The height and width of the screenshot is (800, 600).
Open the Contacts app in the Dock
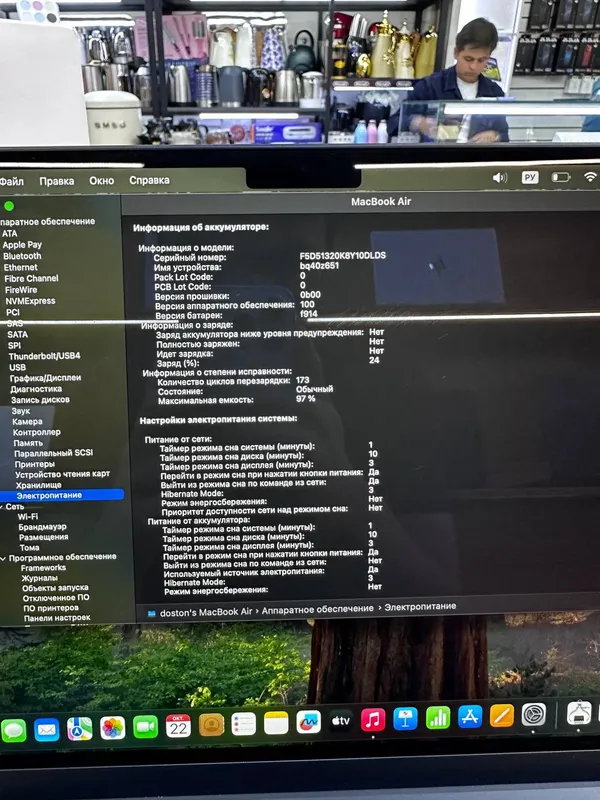(x=211, y=725)
